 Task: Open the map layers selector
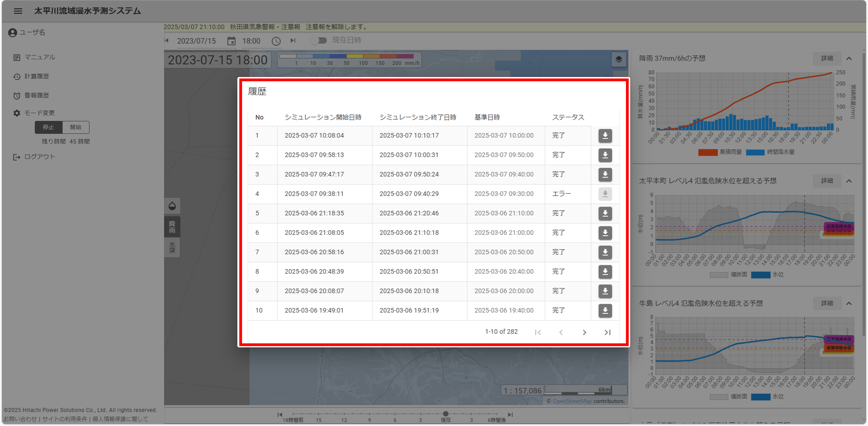(x=619, y=60)
